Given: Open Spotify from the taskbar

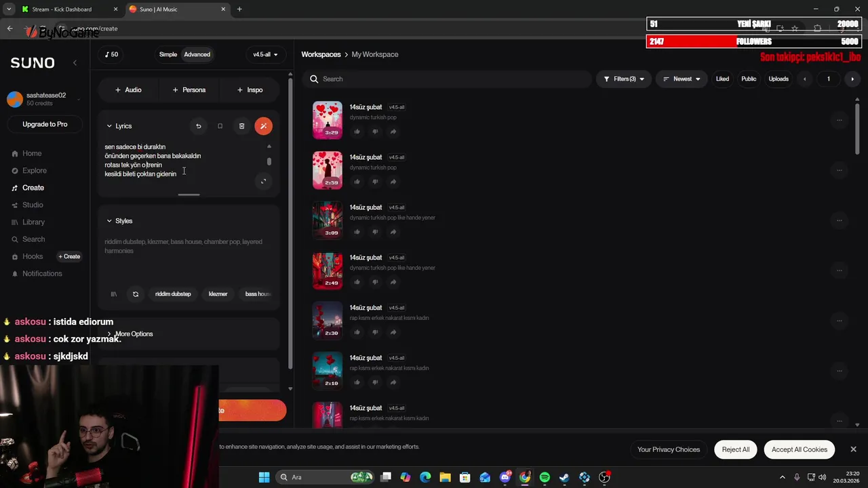Looking at the screenshot, I should click(x=545, y=477).
